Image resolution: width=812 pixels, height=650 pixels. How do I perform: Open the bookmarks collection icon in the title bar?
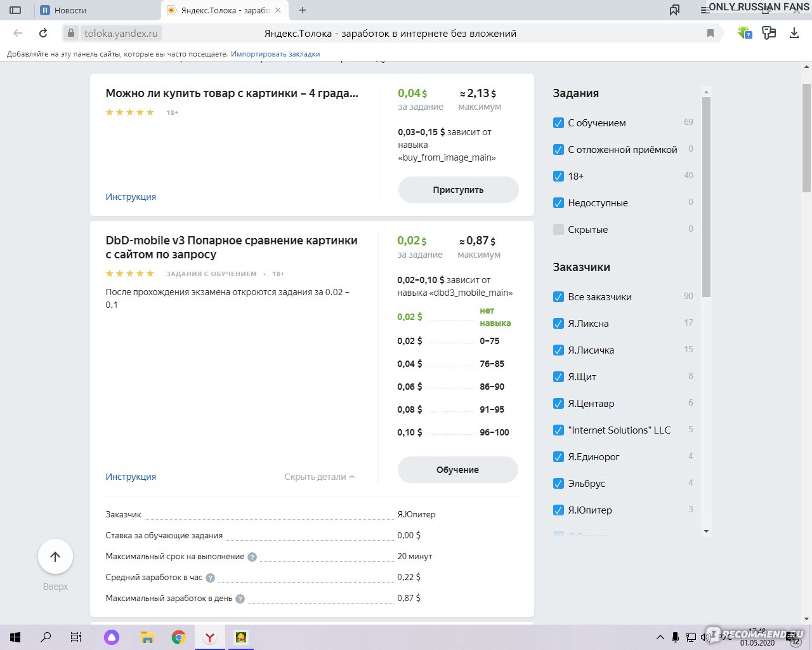coord(674,10)
